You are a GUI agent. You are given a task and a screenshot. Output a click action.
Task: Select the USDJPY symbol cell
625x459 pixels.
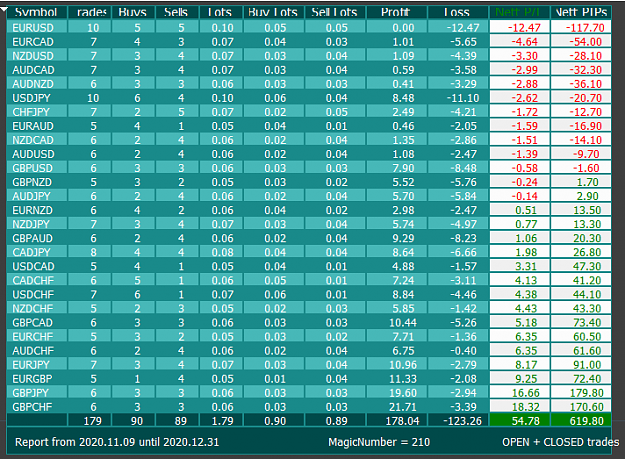coord(37,98)
